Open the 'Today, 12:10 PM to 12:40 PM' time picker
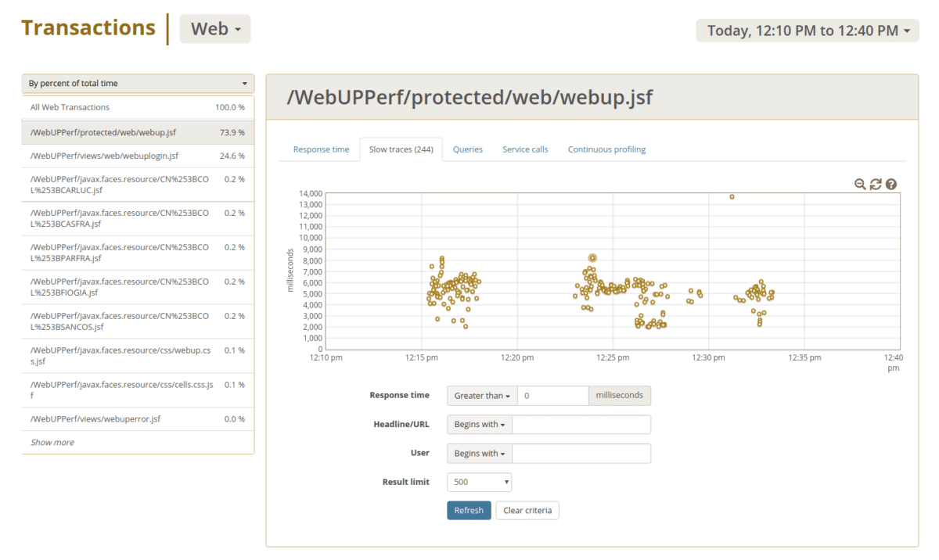Image resolution: width=939 pixels, height=560 pixels. click(x=808, y=31)
